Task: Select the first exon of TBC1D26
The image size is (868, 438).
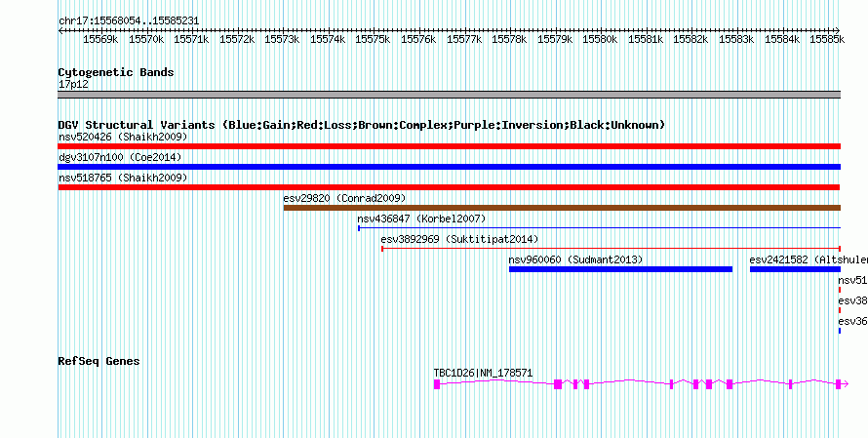Action: pos(437,384)
